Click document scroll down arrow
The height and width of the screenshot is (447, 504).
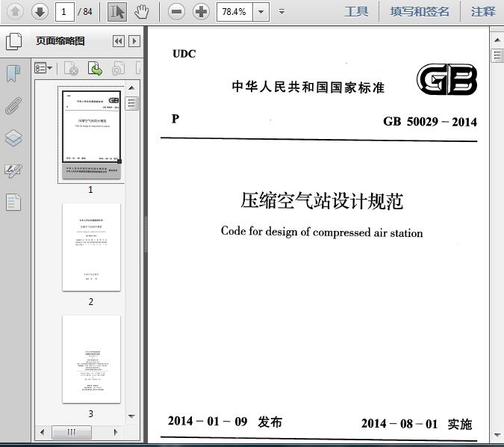497,435
